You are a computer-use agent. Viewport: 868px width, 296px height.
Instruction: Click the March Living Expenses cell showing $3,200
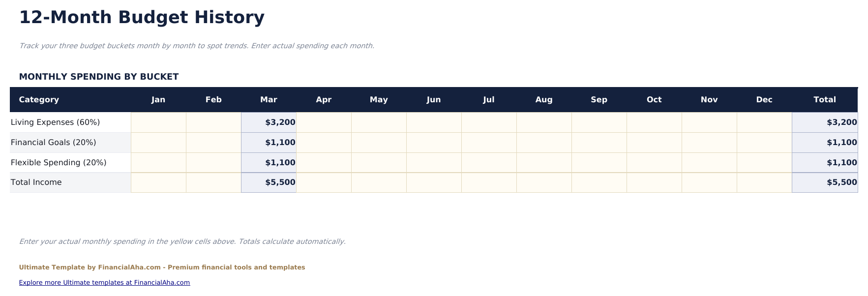(x=269, y=122)
